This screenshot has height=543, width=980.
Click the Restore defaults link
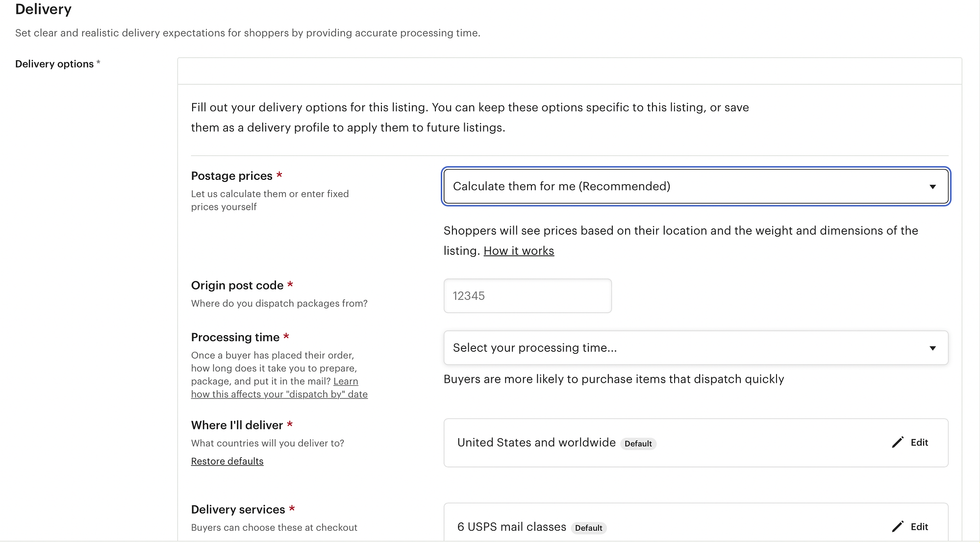pyautogui.click(x=227, y=461)
